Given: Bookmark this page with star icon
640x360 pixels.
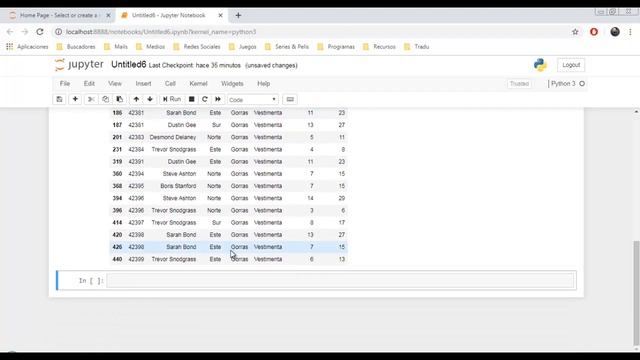Looking at the screenshot, I should pos(575,32).
